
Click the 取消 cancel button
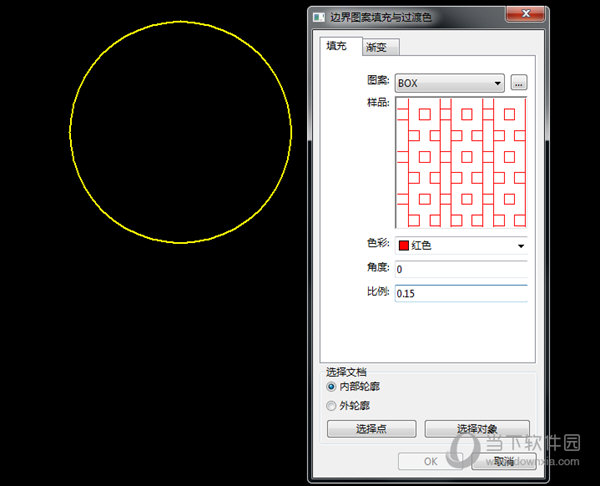(x=504, y=462)
